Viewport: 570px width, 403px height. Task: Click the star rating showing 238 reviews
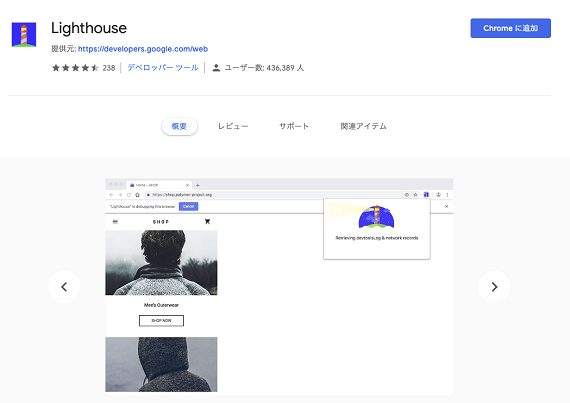[x=75, y=68]
